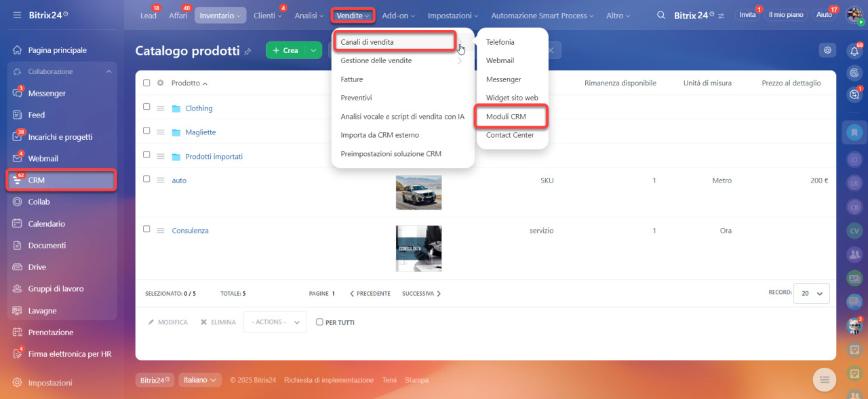
Task: Click the table settings gear in header row
Action: (161, 83)
